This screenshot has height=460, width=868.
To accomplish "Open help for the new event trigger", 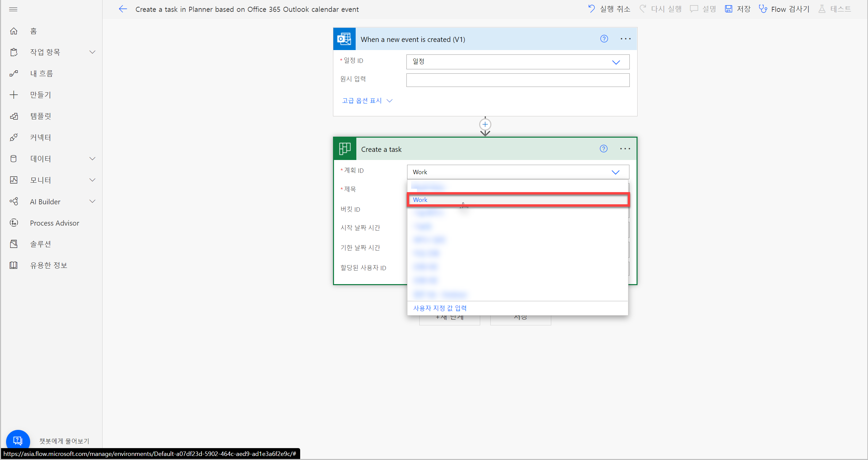I will pyautogui.click(x=604, y=39).
